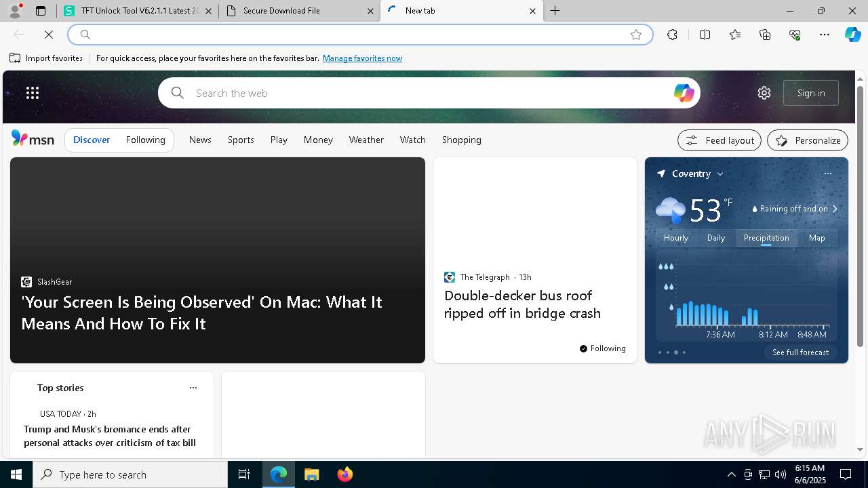Click Manage favorites now link
Screen dimensions: 868x488
(362, 58)
